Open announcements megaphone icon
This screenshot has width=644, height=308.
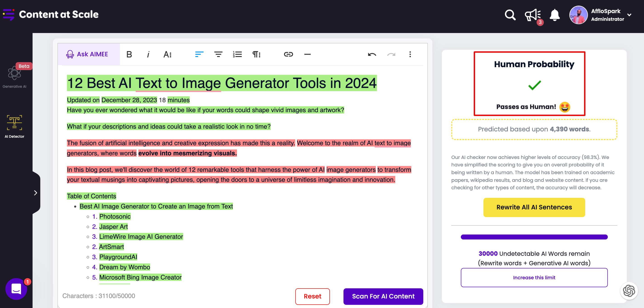pyautogui.click(x=533, y=15)
